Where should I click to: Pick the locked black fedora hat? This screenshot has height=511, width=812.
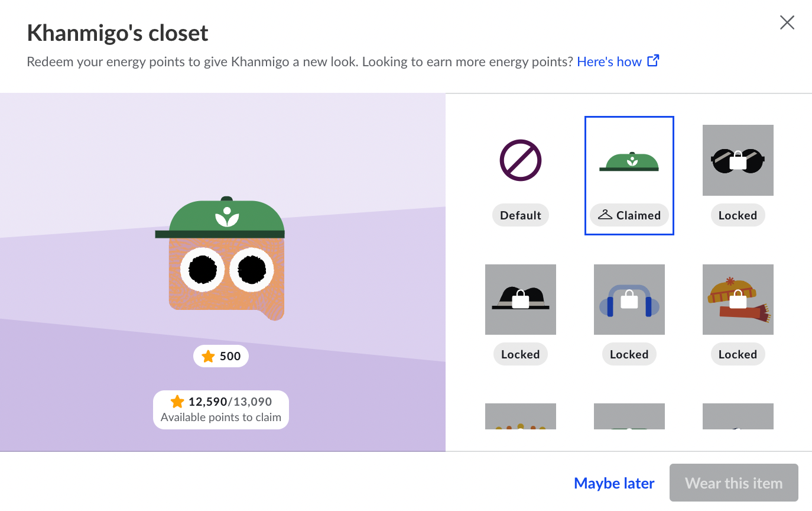click(521, 299)
